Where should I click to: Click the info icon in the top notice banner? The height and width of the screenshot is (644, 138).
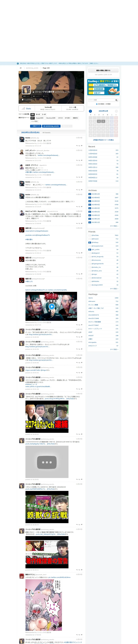click(18, 64)
